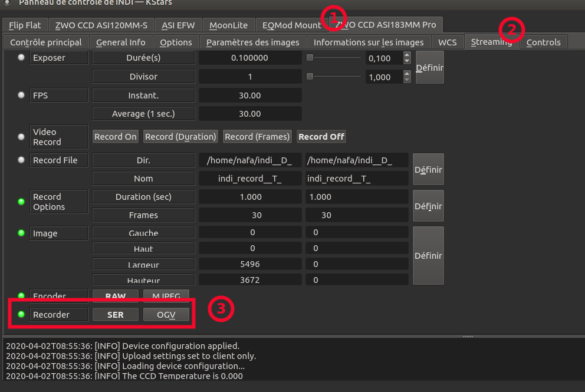Viewport: 585px width, 392px height.
Task: Edit the Hauteur input field
Action: point(357,280)
